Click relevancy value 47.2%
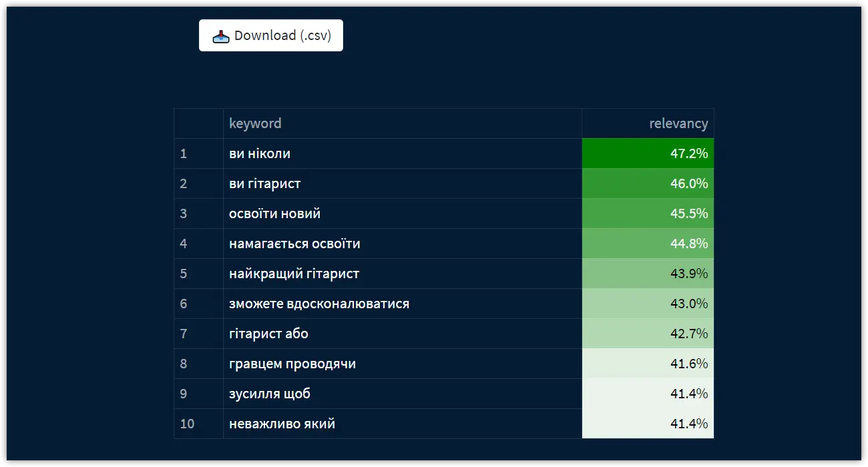The width and height of the screenshot is (868, 467). 648,153
